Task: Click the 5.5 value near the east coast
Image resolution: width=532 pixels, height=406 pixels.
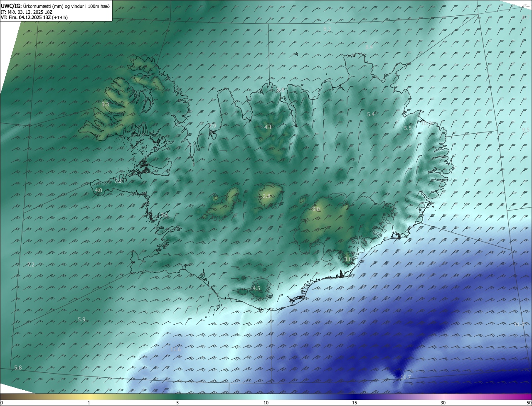Action: [x=408, y=128]
